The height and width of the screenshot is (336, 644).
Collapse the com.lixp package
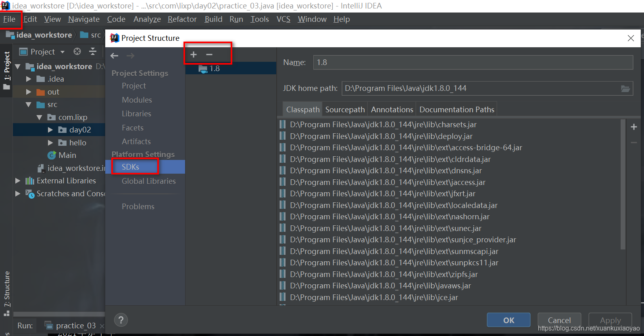click(40, 117)
